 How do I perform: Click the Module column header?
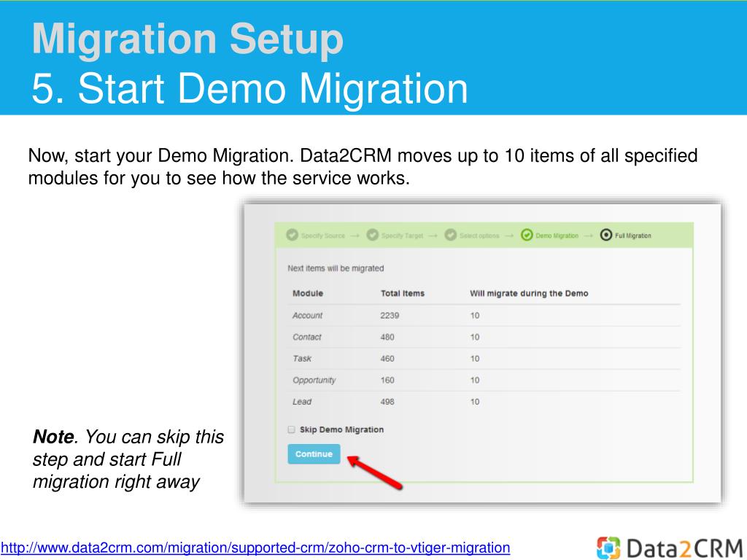308,293
